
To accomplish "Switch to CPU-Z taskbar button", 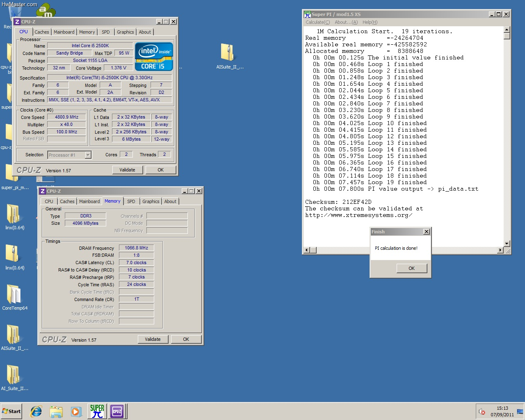I will coord(117,411).
